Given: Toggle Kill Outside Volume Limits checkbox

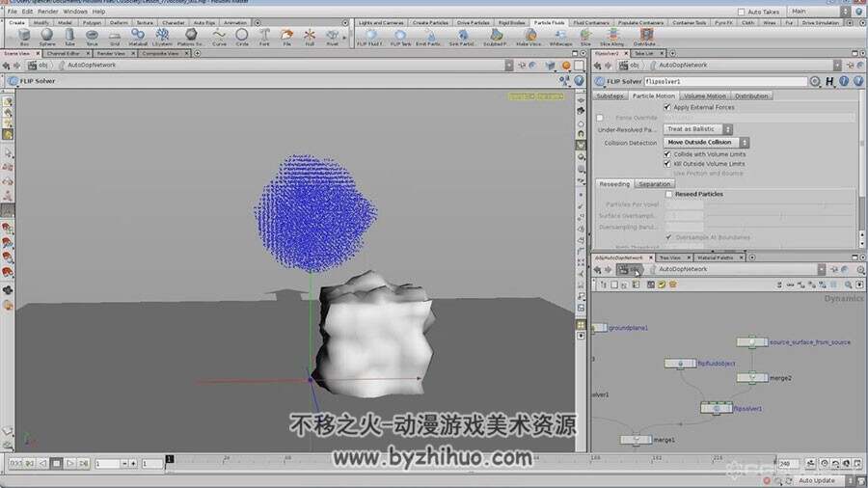Looking at the screenshot, I should tap(667, 164).
